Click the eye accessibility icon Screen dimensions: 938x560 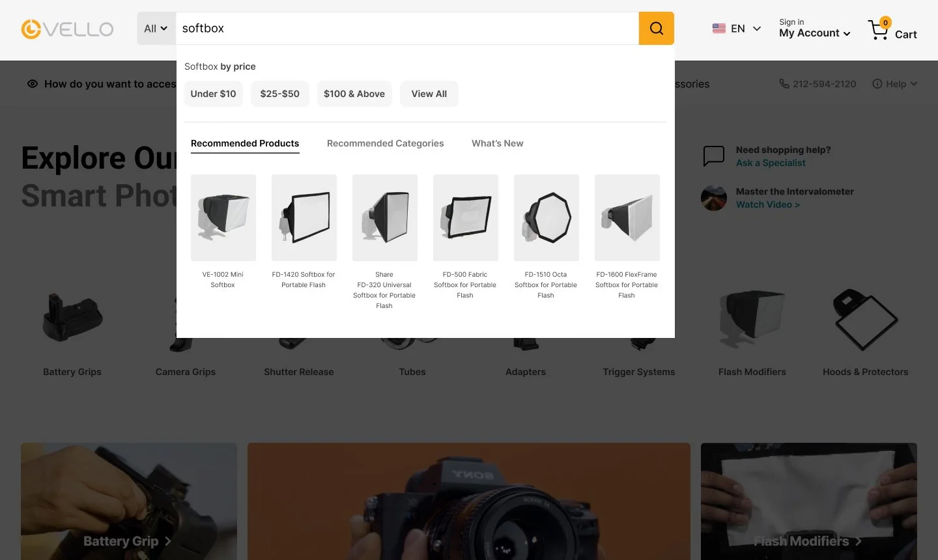point(33,84)
